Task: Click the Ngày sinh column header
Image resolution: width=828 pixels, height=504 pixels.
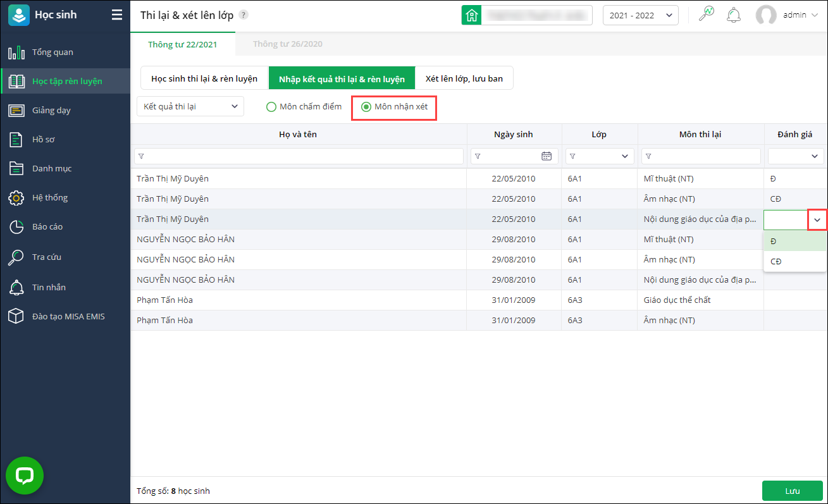Action: [514, 134]
